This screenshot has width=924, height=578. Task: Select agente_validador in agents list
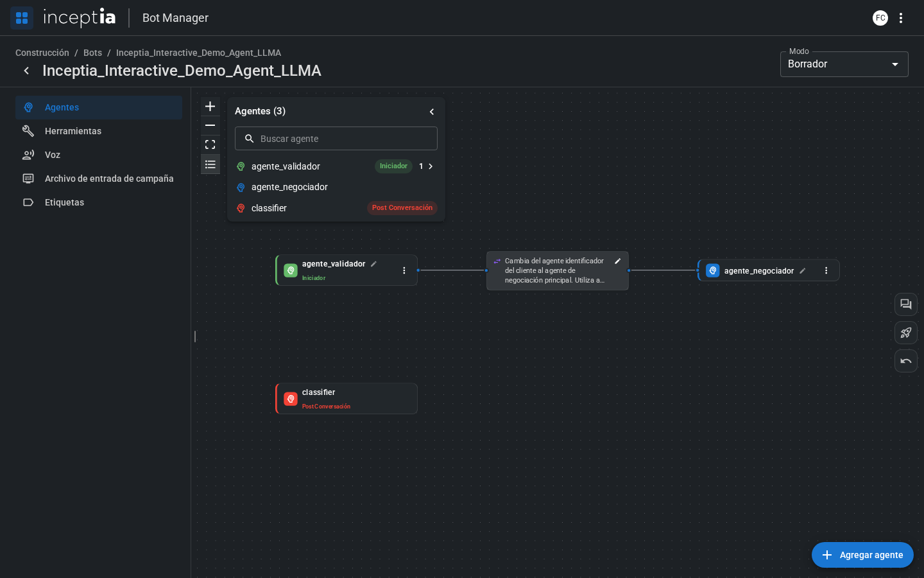pos(336,166)
